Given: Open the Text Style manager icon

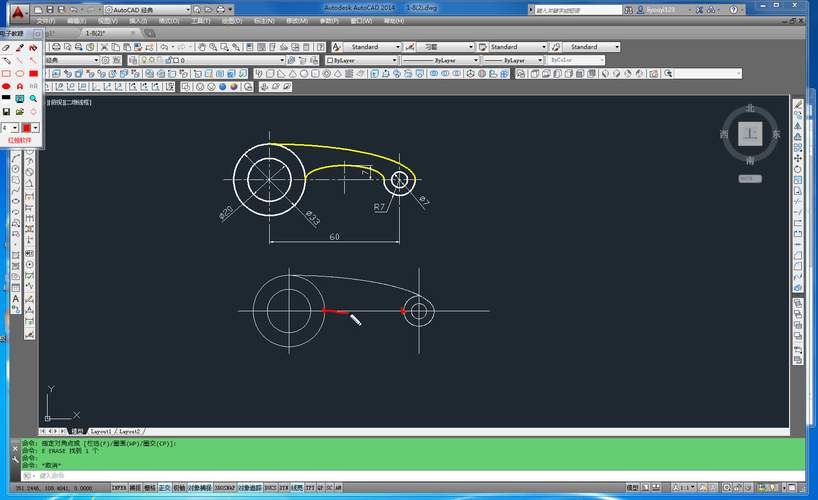Looking at the screenshot, I should (x=336, y=47).
